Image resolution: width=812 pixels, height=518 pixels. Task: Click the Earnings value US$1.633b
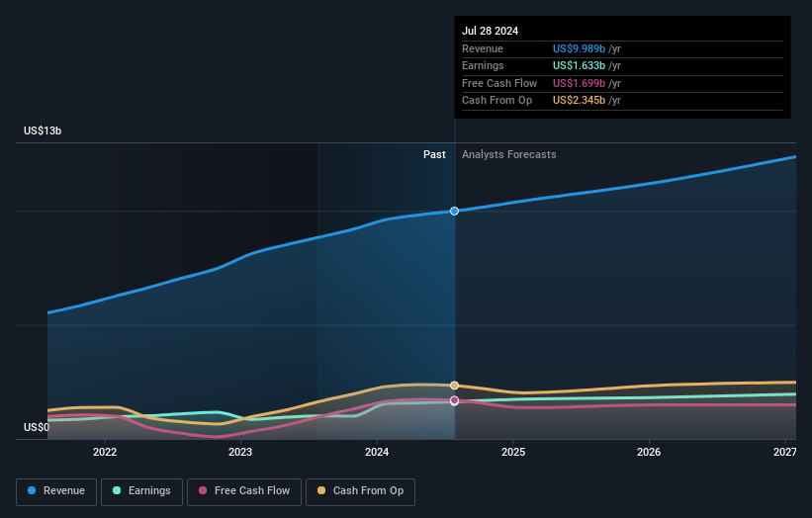[579, 65]
